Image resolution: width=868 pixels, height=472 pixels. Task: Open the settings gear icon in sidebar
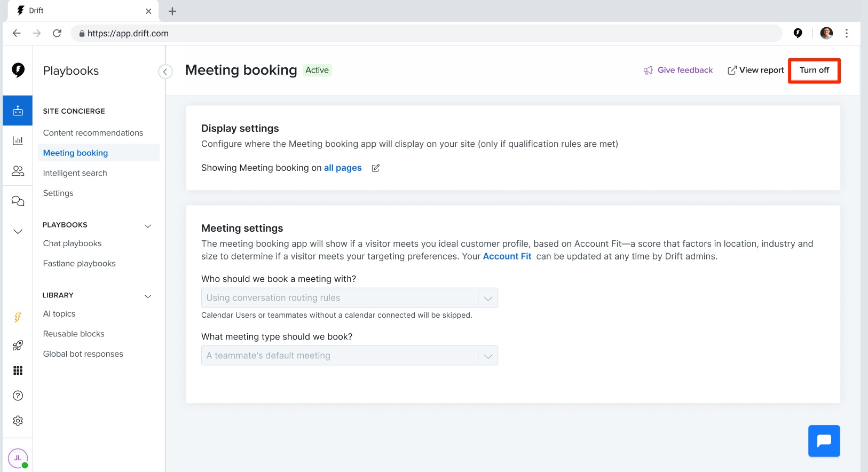(x=18, y=421)
